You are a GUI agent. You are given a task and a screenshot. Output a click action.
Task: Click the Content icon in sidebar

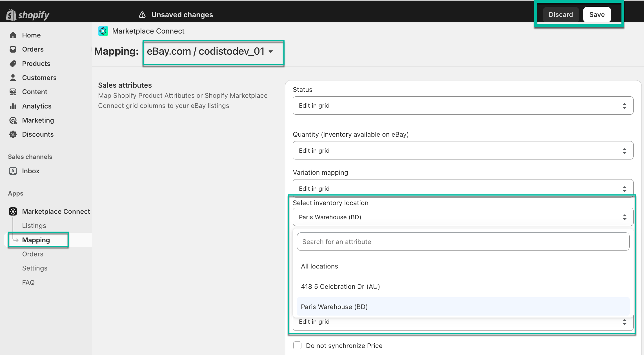click(13, 92)
